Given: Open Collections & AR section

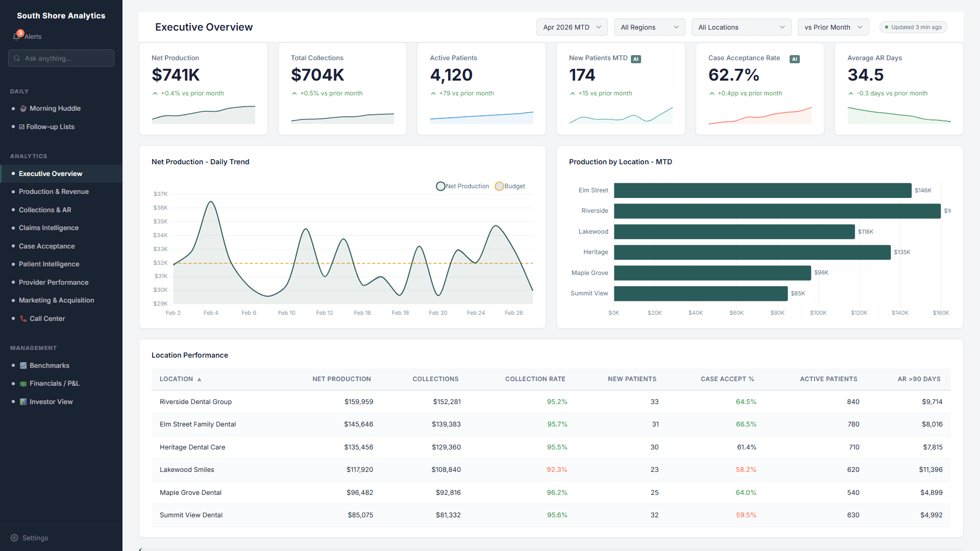Looking at the screenshot, I should 61,210.
